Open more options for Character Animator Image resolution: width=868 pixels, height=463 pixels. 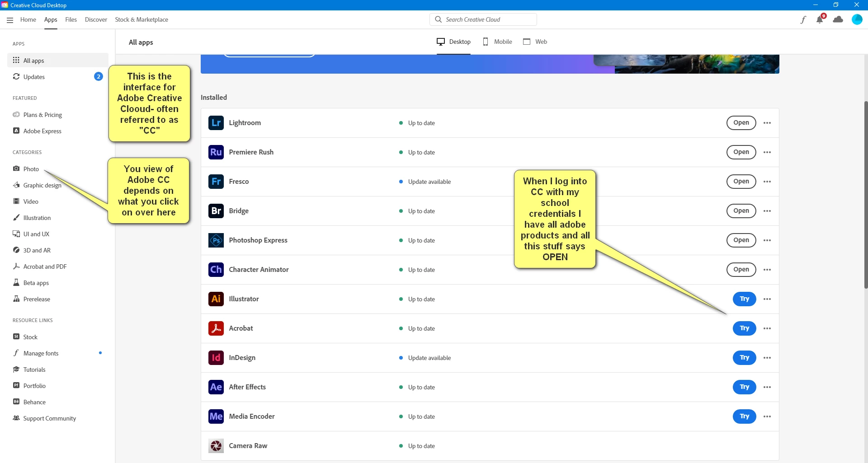(x=767, y=270)
